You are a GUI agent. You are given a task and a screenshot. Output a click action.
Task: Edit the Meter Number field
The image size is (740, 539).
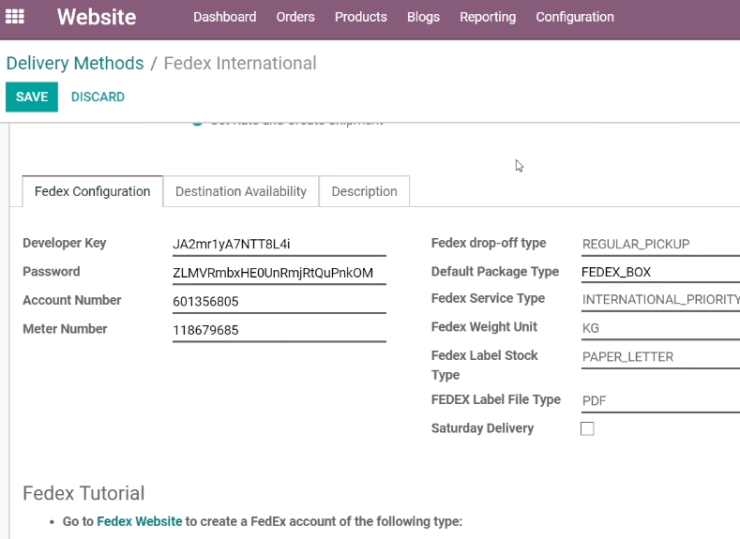pos(279,330)
